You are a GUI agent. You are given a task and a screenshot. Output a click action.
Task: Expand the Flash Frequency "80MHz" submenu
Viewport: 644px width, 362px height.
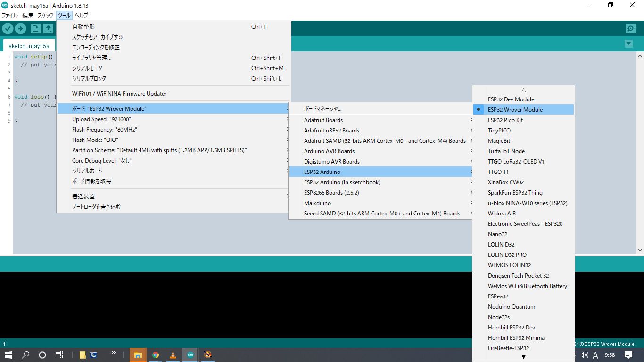coord(173,130)
